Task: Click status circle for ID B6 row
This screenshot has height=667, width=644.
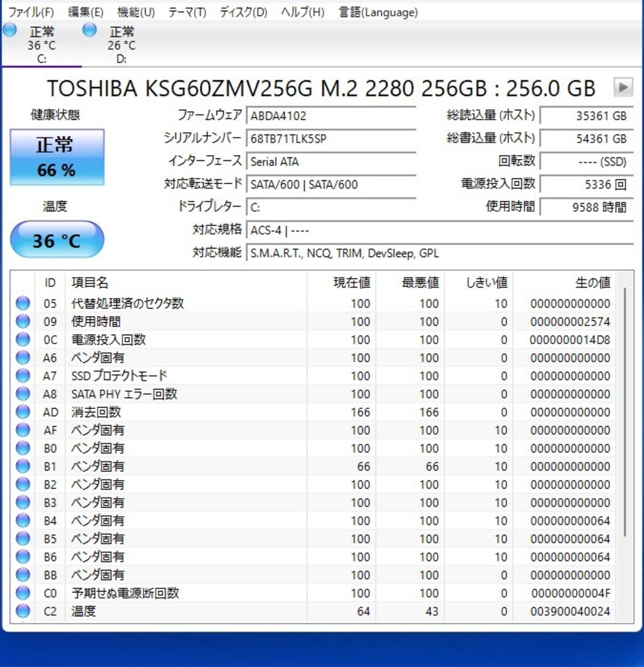Action: click(x=23, y=557)
